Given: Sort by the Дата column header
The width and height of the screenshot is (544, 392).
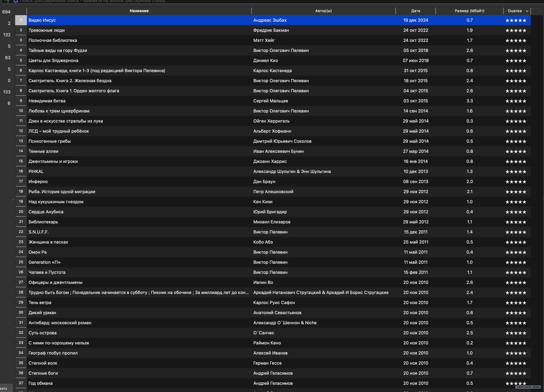Looking at the screenshot, I should point(415,11).
